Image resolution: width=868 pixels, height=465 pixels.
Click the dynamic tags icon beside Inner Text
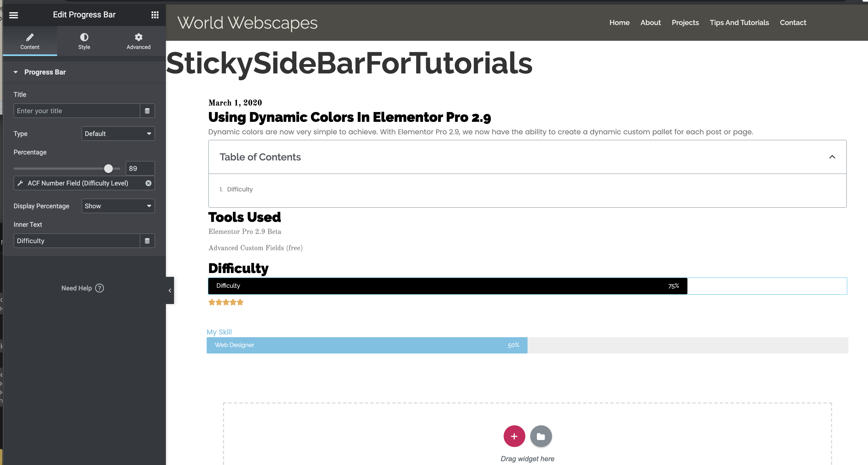pyautogui.click(x=147, y=241)
